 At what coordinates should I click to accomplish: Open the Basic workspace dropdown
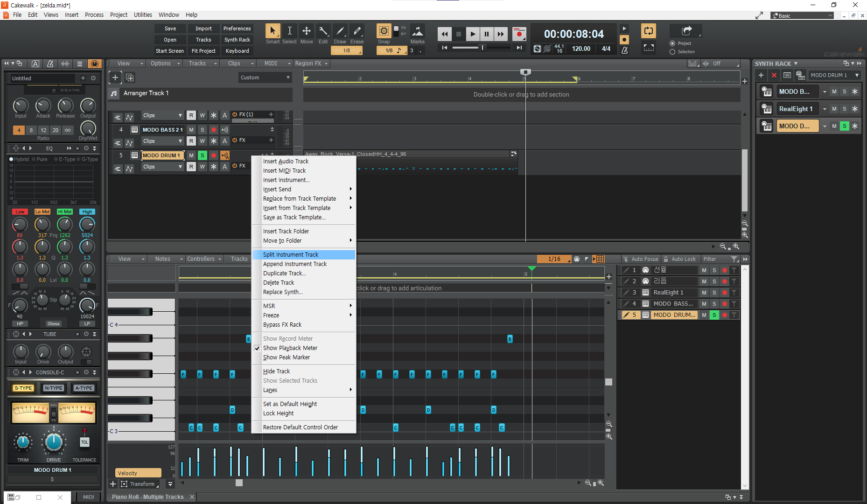coord(802,15)
